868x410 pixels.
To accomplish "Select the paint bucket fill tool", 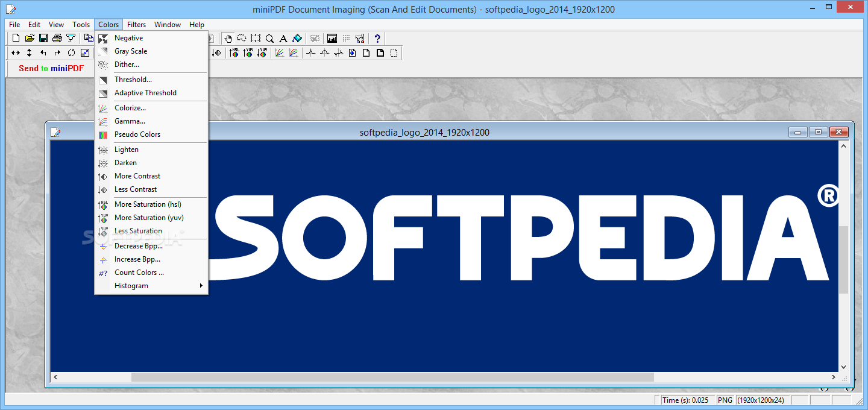I will (x=297, y=38).
